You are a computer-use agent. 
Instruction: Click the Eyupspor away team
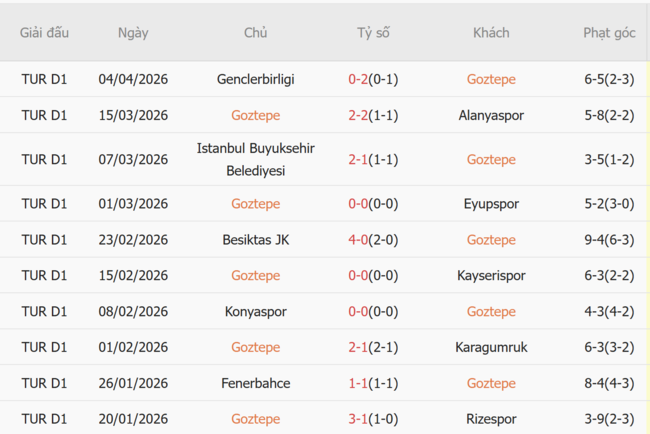pos(491,204)
